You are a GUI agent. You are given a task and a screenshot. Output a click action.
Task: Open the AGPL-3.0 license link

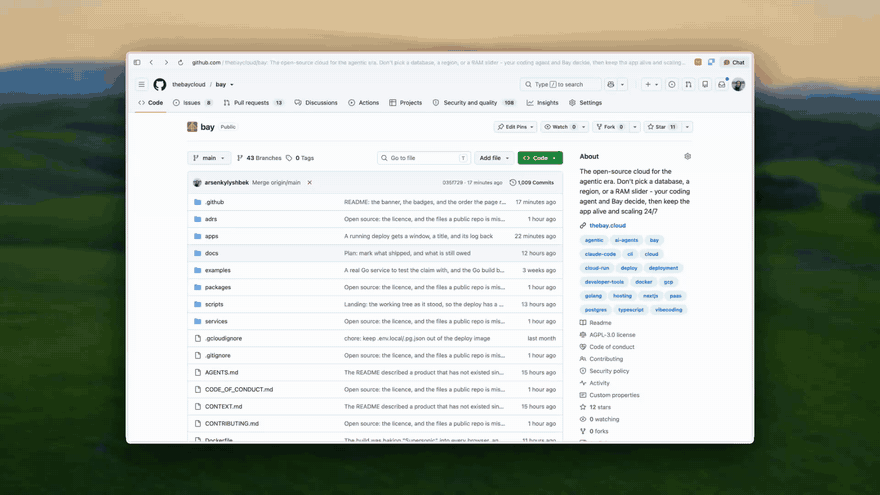tap(612, 335)
